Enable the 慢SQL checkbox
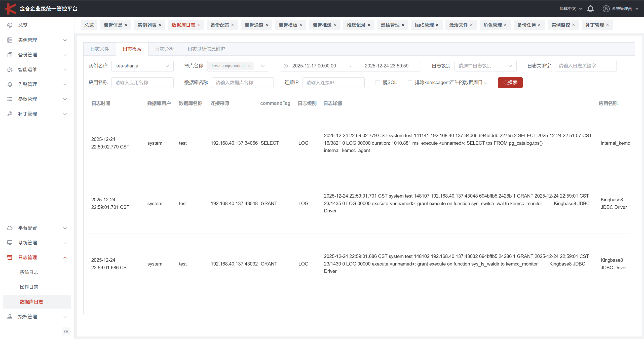Image resolution: width=644 pixels, height=339 pixels. tap(377, 83)
